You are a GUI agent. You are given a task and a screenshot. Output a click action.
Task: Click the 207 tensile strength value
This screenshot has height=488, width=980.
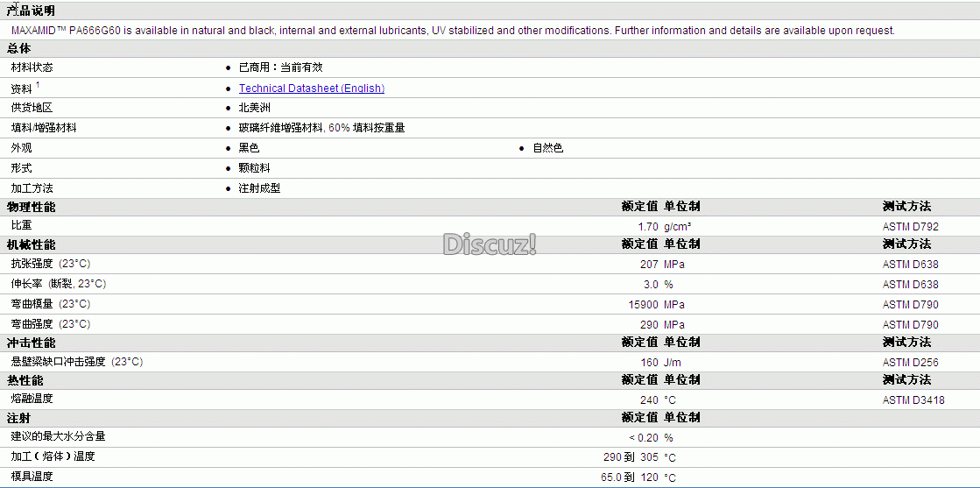pyautogui.click(x=649, y=265)
